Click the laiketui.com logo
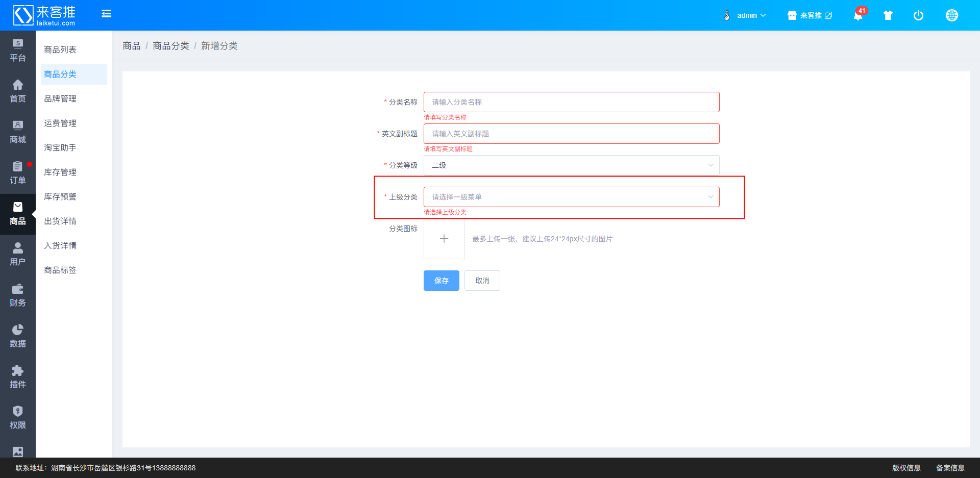Viewport: 980px width, 478px height. pos(44,15)
